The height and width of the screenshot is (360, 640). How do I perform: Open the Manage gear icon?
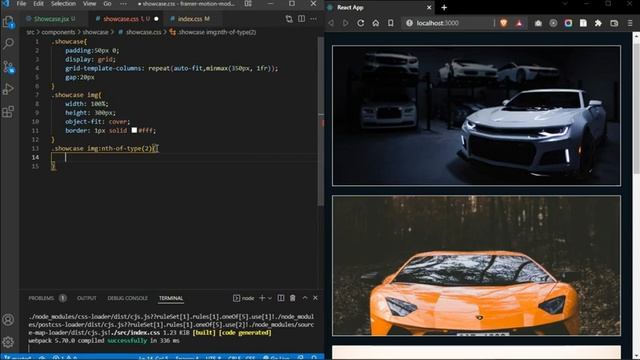(8, 342)
